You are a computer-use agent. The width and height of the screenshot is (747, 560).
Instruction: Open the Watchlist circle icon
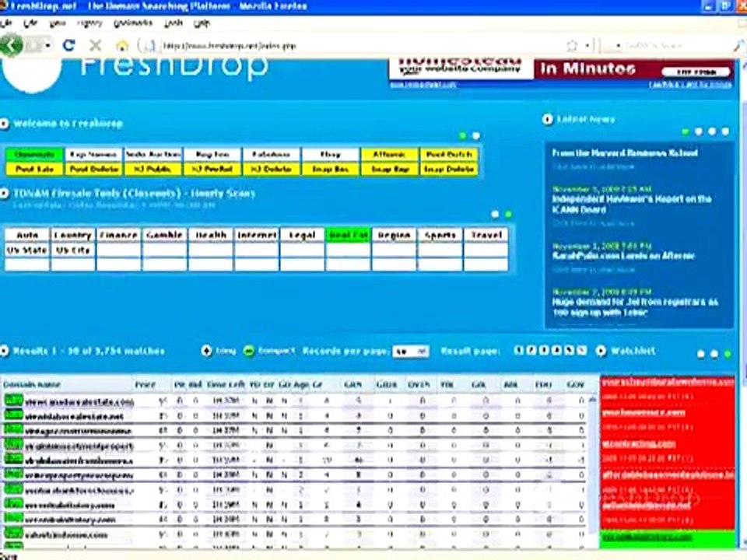601,351
